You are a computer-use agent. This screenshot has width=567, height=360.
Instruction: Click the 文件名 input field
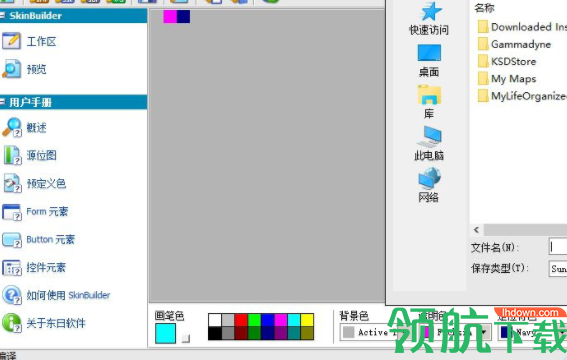tap(558, 247)
